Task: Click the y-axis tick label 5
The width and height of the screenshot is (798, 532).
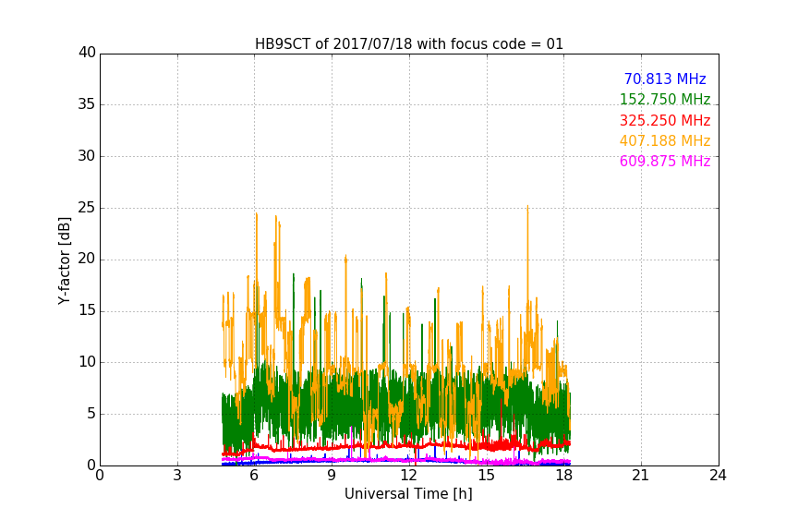Action: 91,414
